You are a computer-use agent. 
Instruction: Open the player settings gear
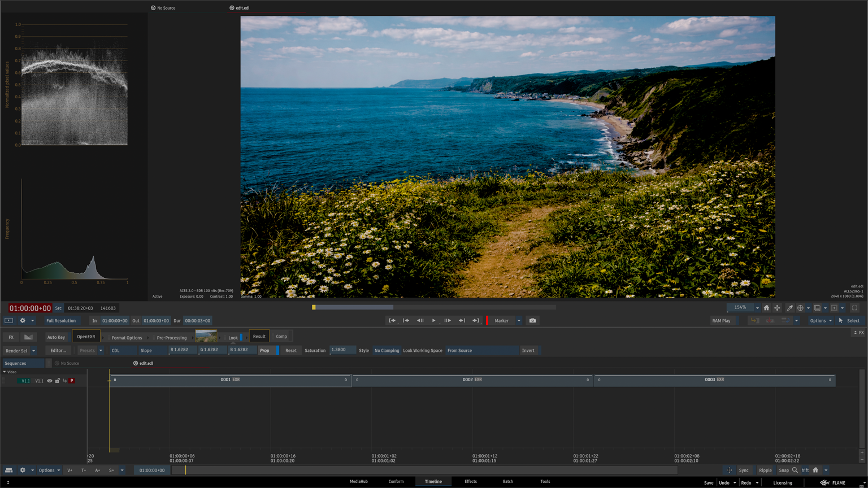coord(23,321)
